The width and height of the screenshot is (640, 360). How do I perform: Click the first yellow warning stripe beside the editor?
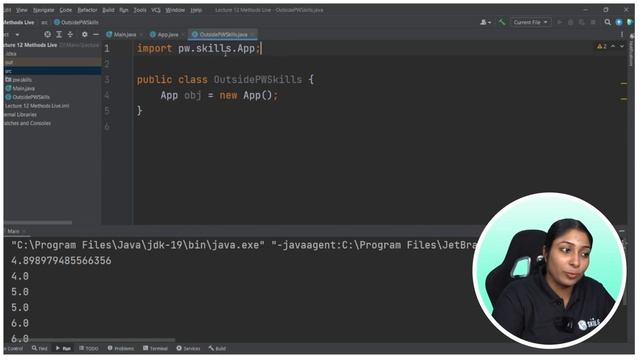[624, 84]
